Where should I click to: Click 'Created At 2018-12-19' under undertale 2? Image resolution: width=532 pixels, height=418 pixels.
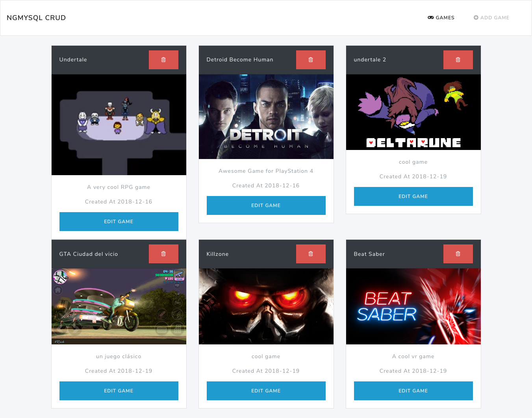pos(413,177)
